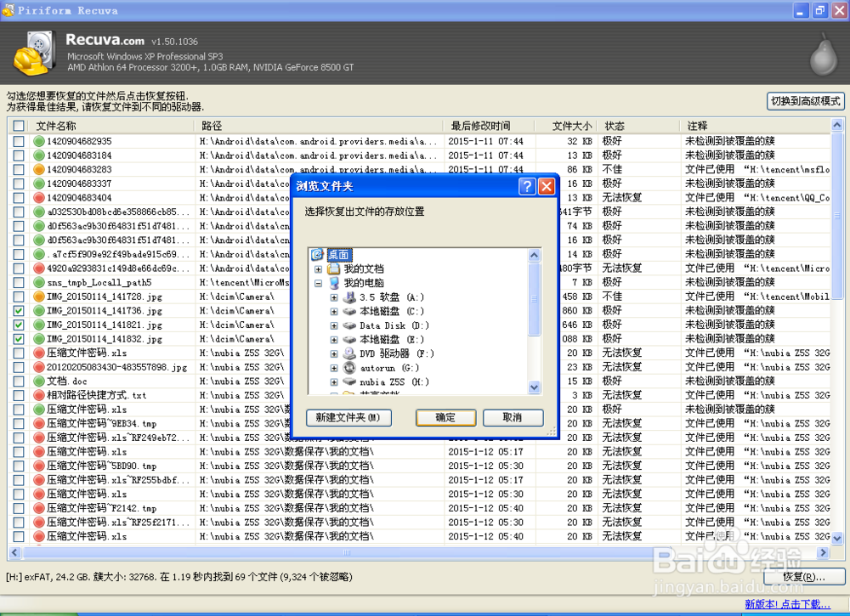Check the box for IMG_20150114_141728.jpg

(19, 297)
